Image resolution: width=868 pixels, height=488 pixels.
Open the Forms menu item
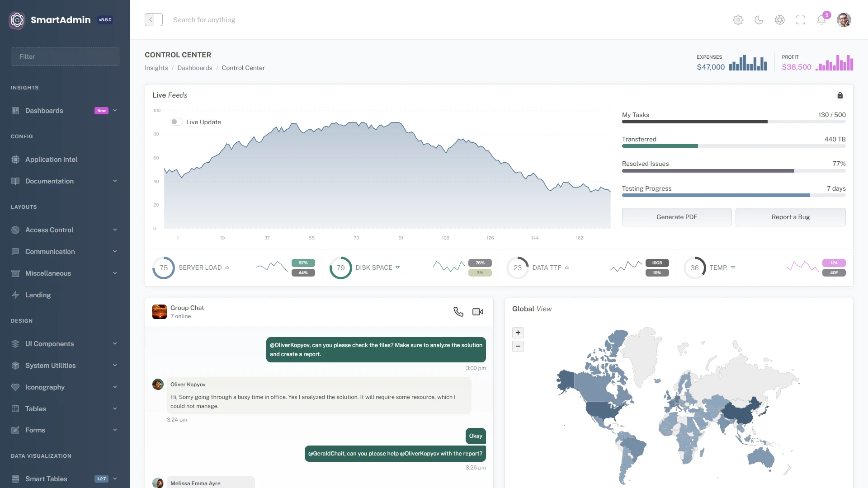coord(65,430)
